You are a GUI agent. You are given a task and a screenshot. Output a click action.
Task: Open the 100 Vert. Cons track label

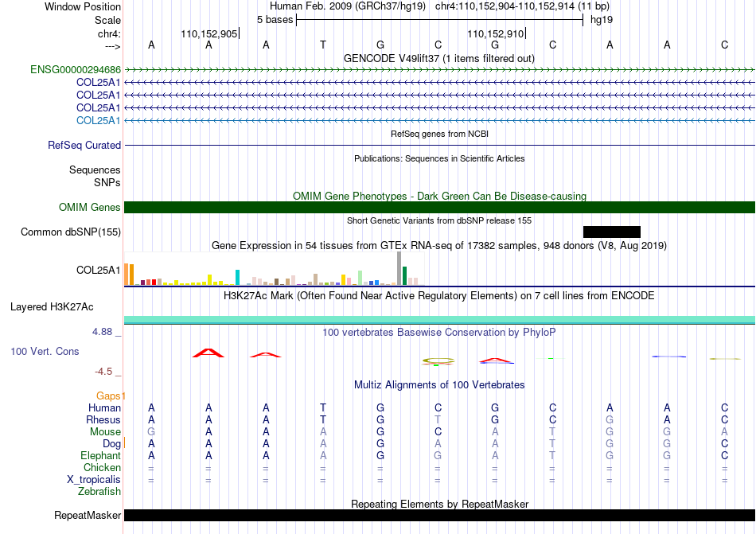coord(45,351)
